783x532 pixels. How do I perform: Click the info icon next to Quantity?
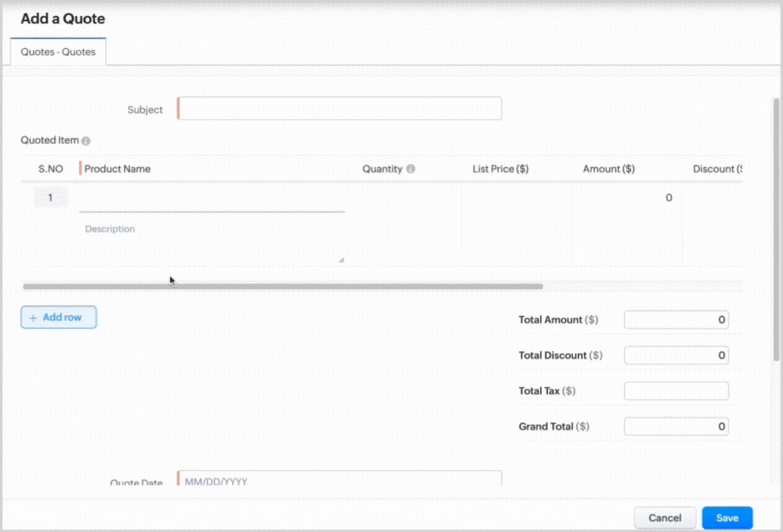click(410, 169)
